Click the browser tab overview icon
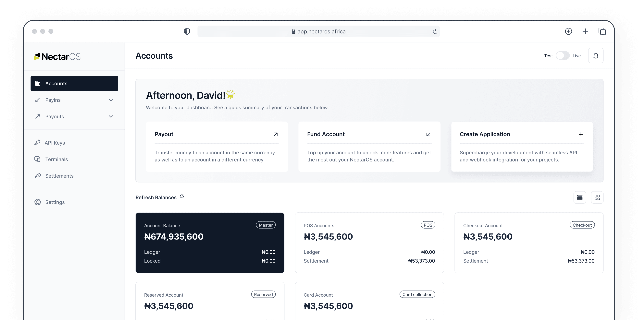644x320 pixels. point(602,31)
